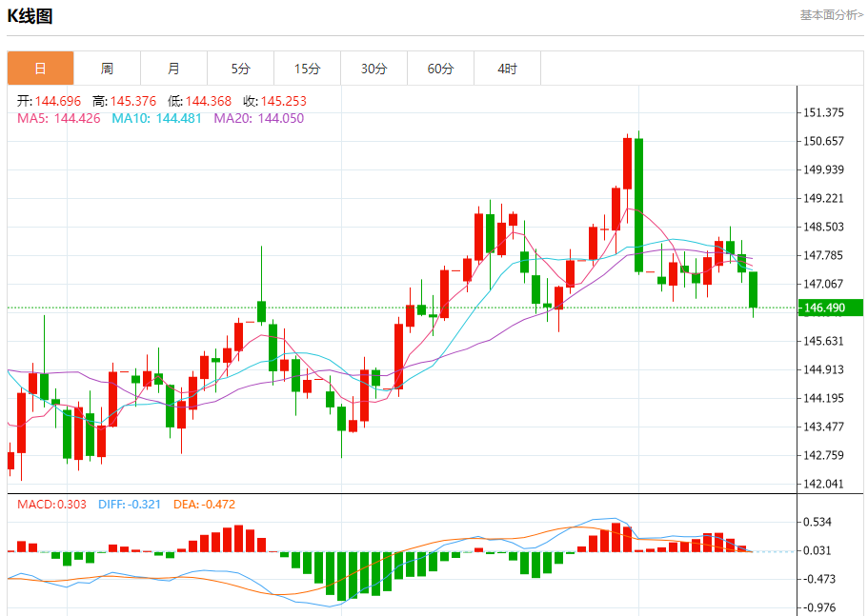868x616 pixels.
Task: Click the 150.657 axis label
Action: 824,141
